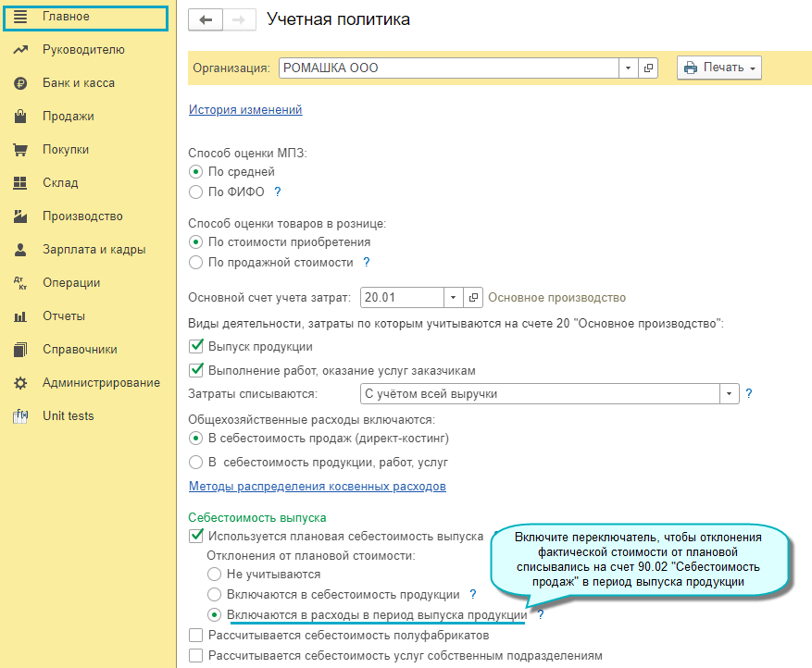Enable Рассчитывается себестоимость услуг собственным подразделениям
The height and width of the screenshot is (668, 812).
195,656
